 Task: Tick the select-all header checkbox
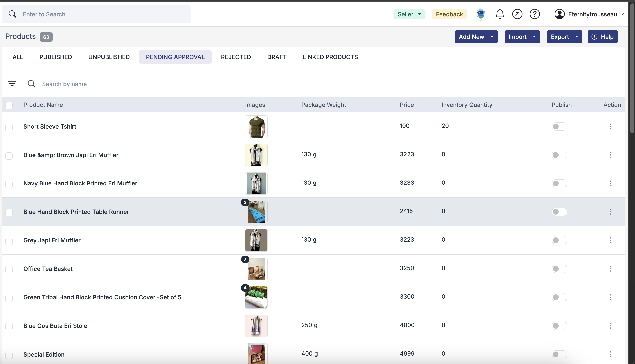click(x=9, y=105)
